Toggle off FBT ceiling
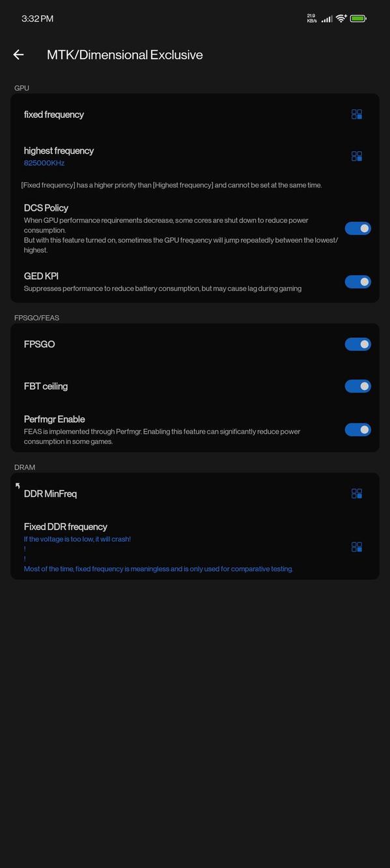This screenshot has height=868, width=390. coord(357,385)
